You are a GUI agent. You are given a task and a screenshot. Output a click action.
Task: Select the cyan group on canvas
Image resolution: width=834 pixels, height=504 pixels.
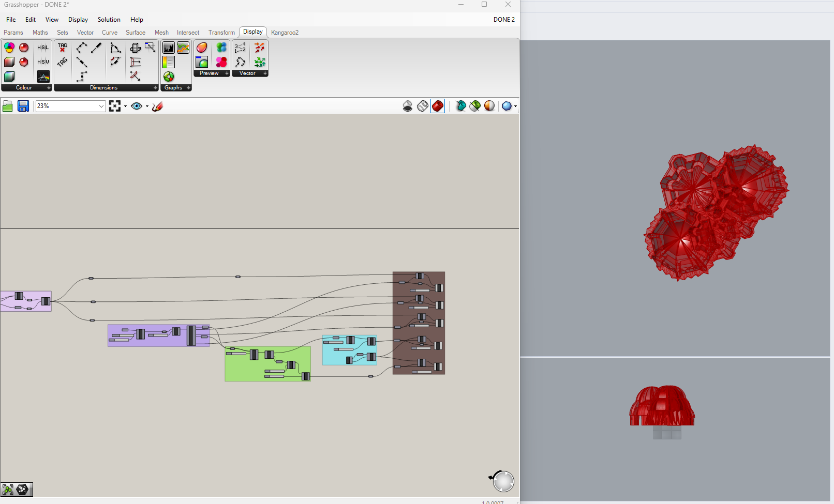[350, 350]
